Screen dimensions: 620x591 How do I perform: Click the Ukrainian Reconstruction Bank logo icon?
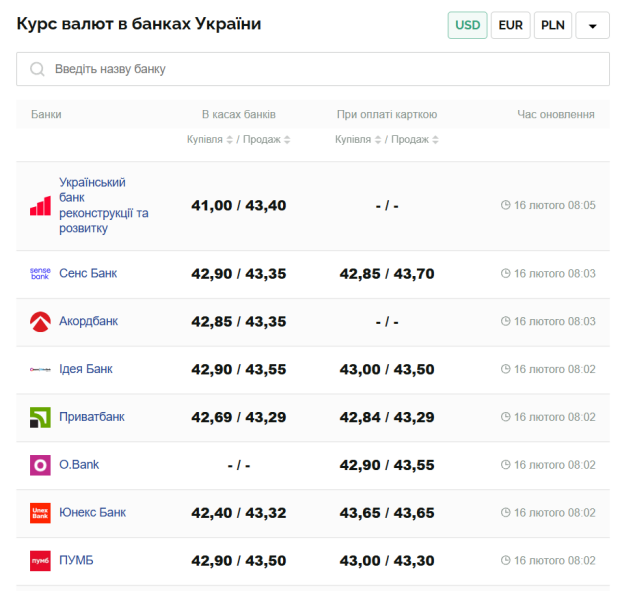point(40,206)
